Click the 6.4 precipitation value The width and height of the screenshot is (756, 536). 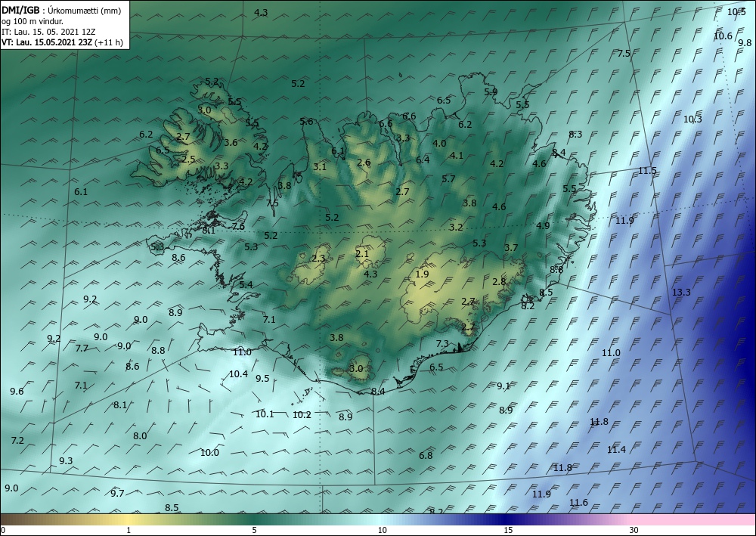423,160
